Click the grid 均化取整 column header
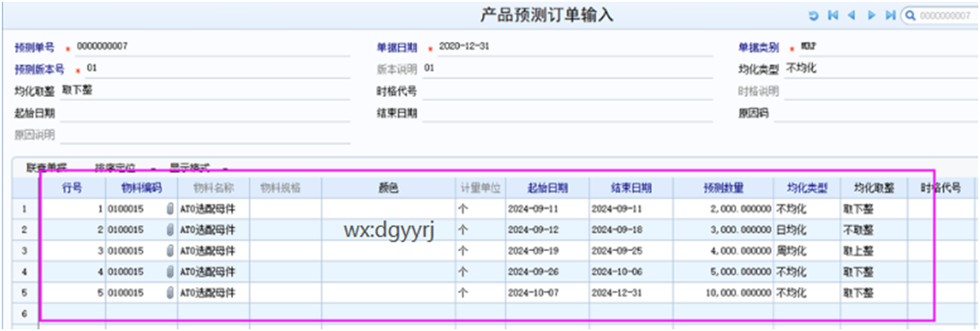Viewport: 980px width, 331px height. (873, 187)
